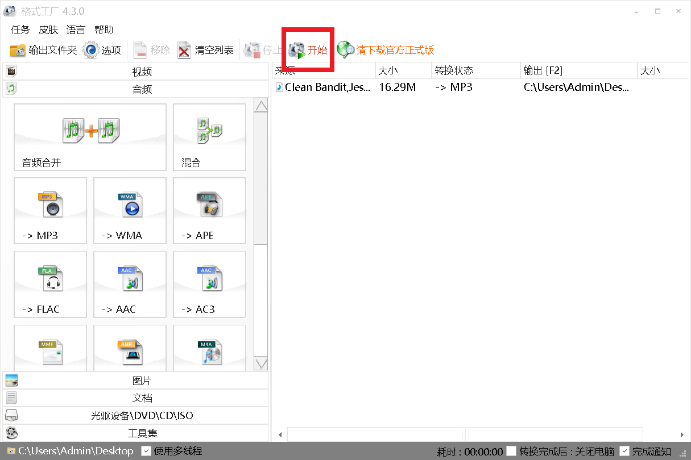The height and width of the screenshot is (460, 691).
Task: Click the -> AC3 format icon
Action: point(209,284)
